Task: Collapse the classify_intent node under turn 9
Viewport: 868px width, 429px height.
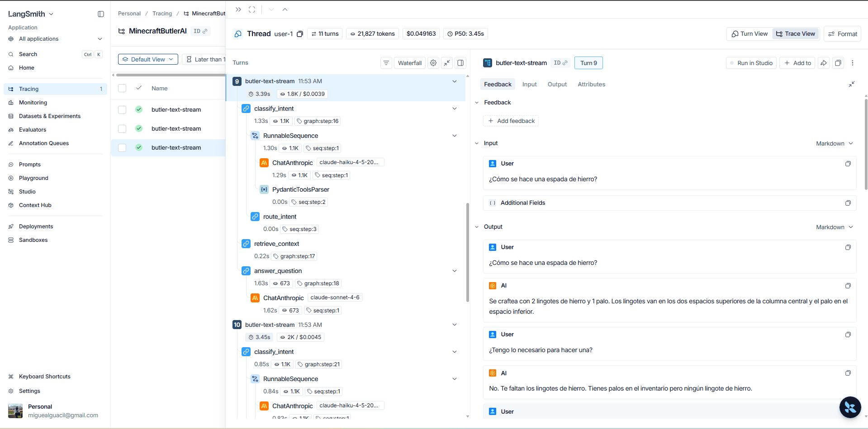Action: [455, 108]
